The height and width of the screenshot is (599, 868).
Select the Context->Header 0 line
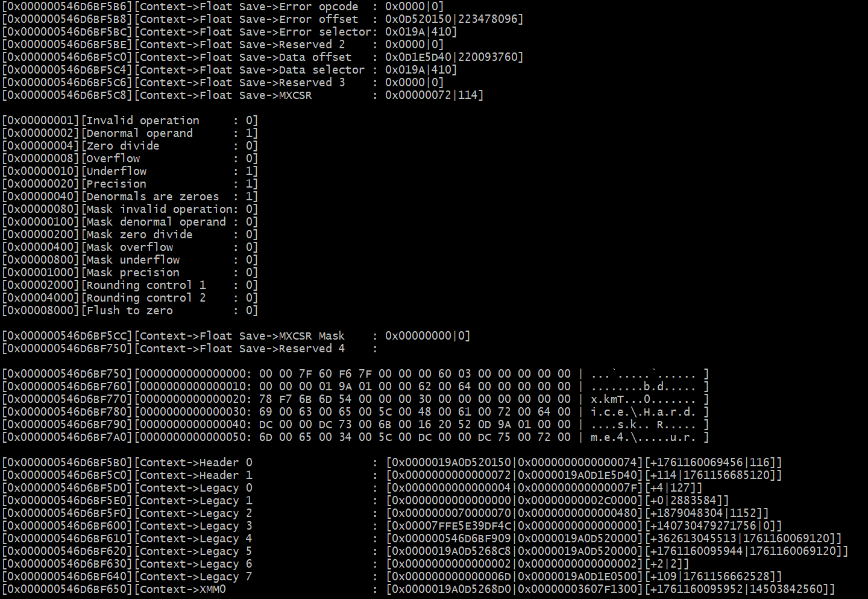click(392, 463)
